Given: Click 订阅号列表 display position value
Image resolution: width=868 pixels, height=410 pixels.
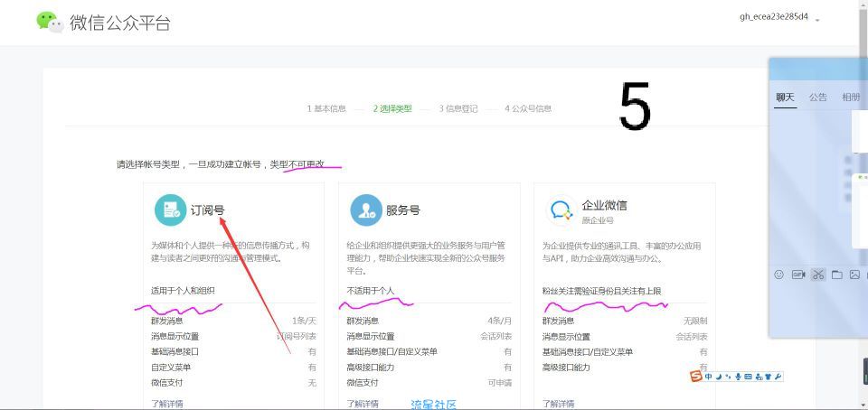Looking at the screenshot, I should click(x=297, y=336).
